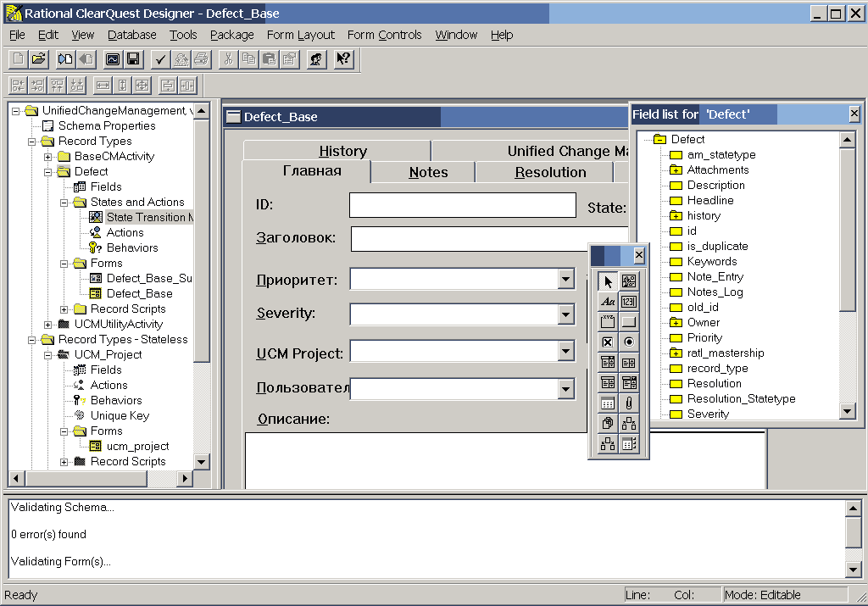
Task: Select Schema Properties in tree
Action: click(107, 126)
